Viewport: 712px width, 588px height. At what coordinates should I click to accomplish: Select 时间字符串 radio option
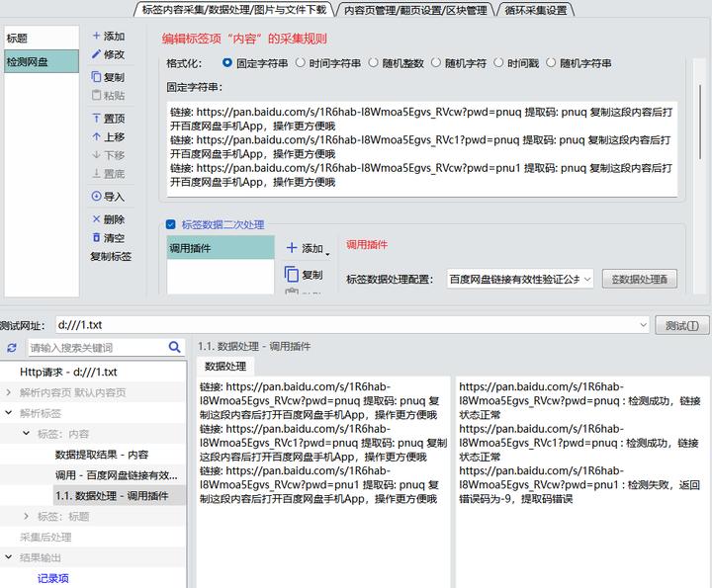pyautogui.click(x=301, y=63)
